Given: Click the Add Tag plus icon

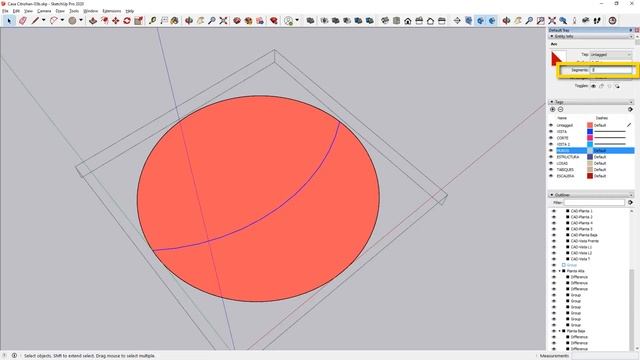Looking at the screenshot, I should coord(553,109).
